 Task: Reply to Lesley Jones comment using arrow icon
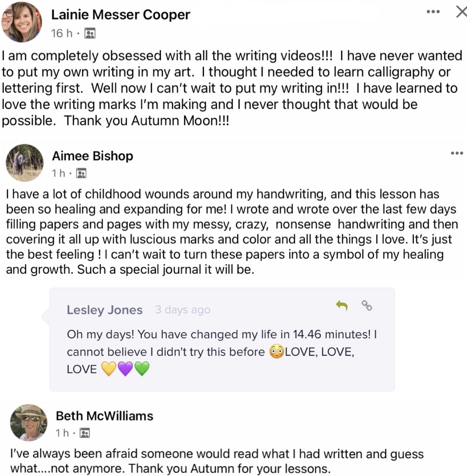click(342, 305)
